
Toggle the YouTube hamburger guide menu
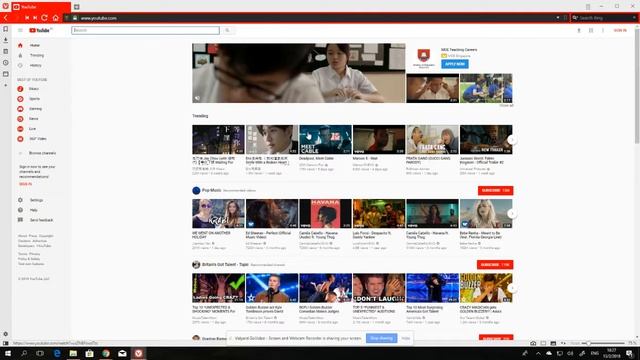(x=20, y=30)
